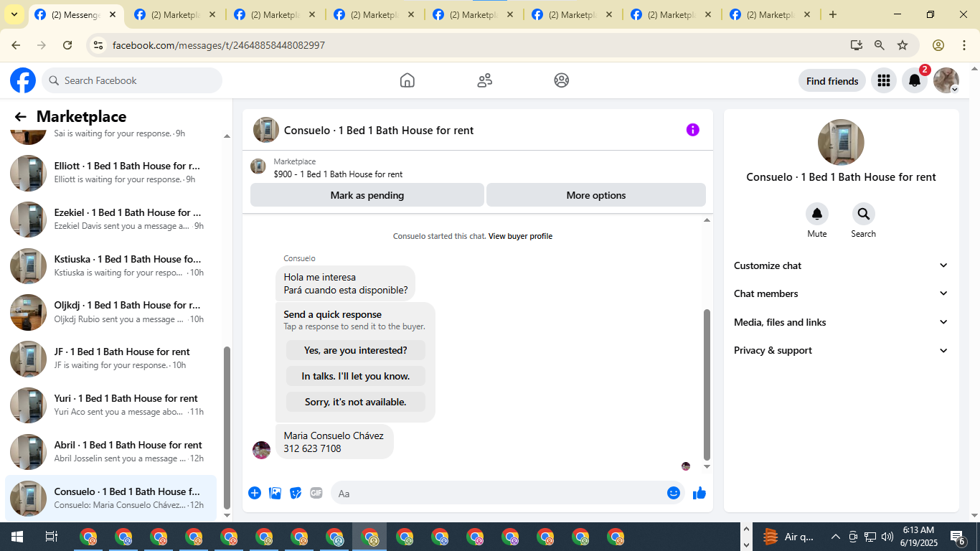Open the notifications bell

pos(915,80)
